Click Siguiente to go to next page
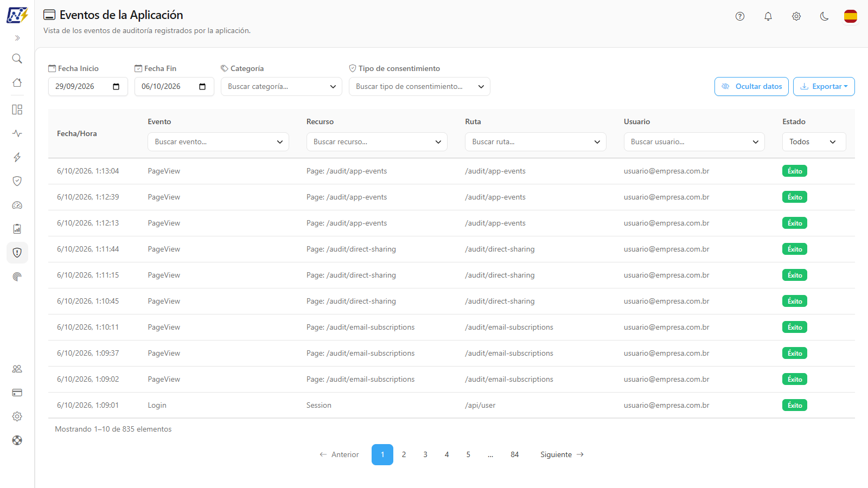 pyautogui.click(x=562, y=454)
